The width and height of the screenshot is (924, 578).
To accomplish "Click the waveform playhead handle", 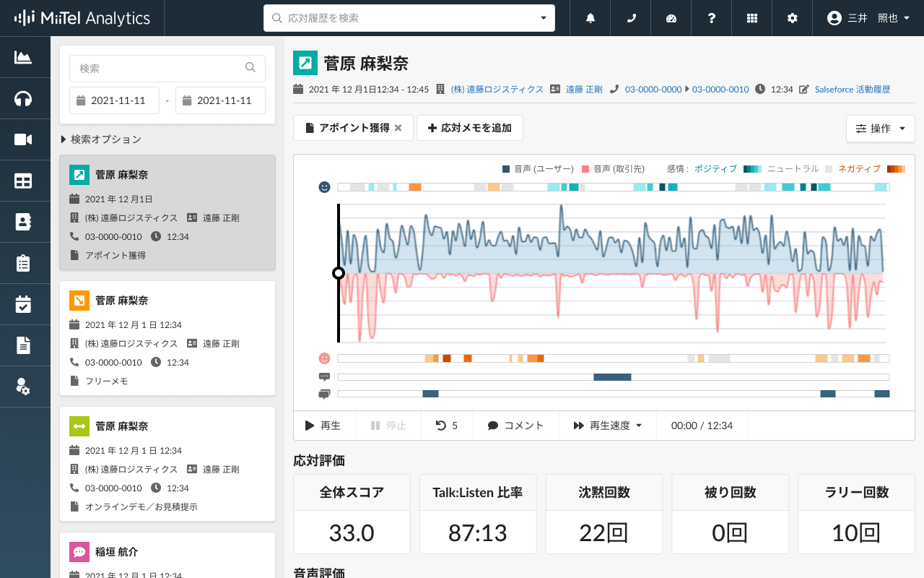I will pos(338,273).
